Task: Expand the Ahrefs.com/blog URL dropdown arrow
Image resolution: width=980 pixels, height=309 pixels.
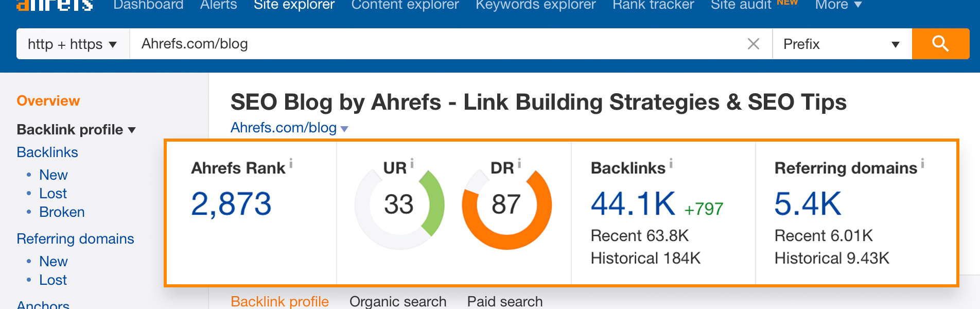Action: click(344, 129)
